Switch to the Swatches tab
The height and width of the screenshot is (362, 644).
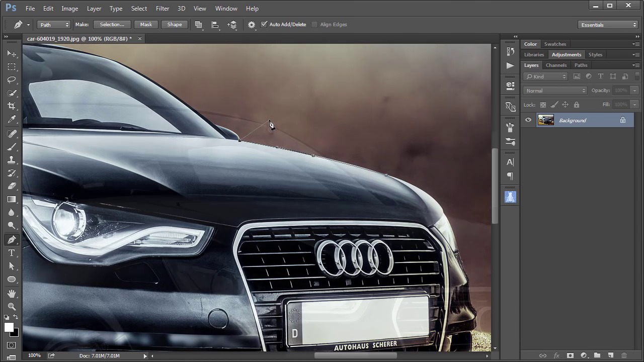click(x=555, y=44)
